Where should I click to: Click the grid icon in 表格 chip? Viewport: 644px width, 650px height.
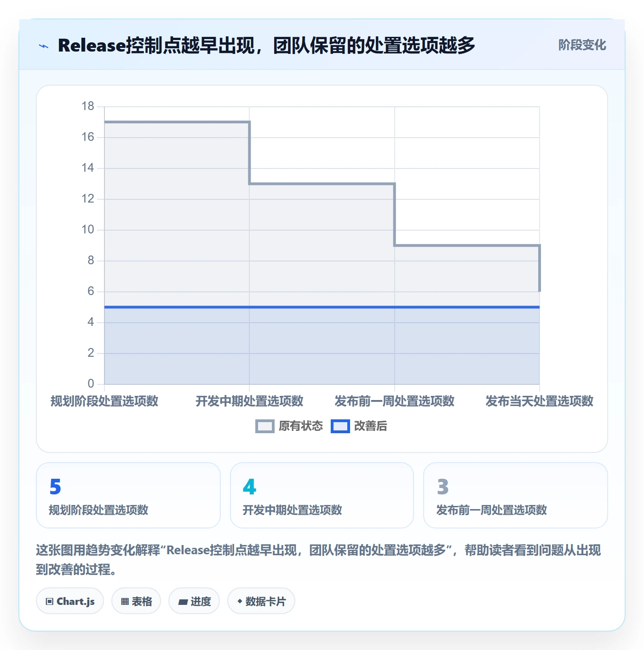[x=125, y=602]
